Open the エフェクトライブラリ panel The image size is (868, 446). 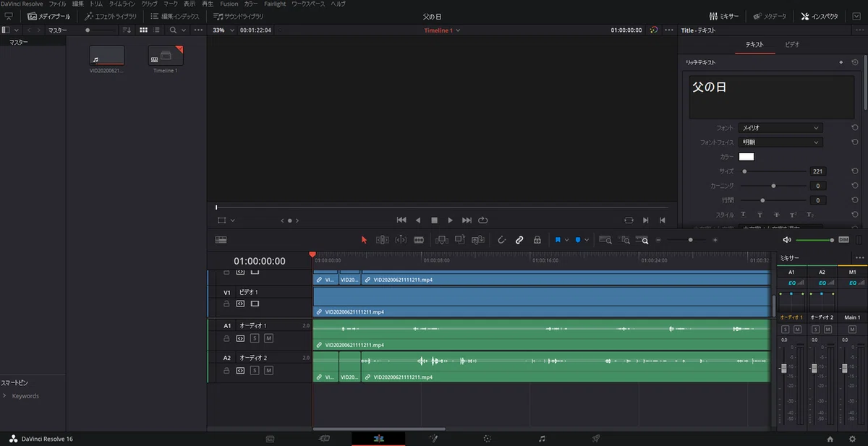111,16
